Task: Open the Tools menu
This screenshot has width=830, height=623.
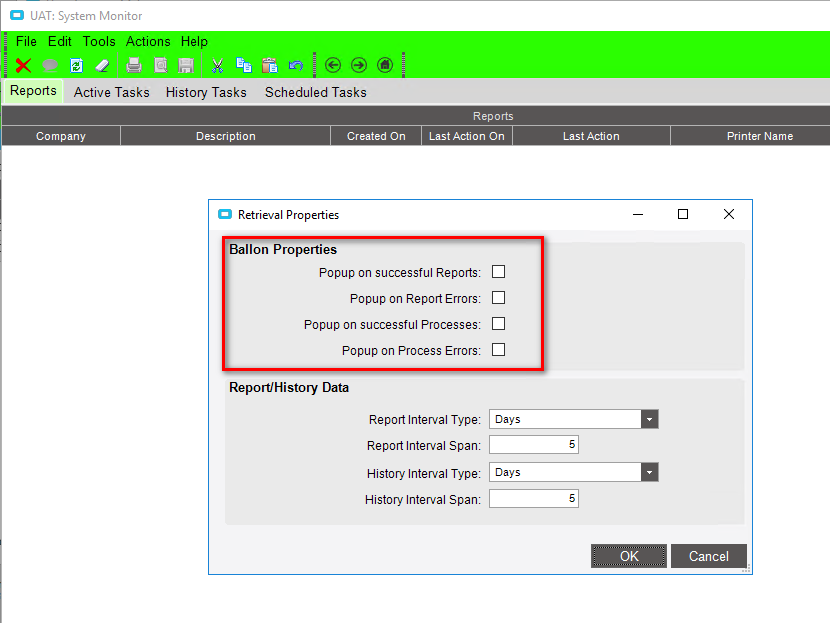Action: coord(99,41)
